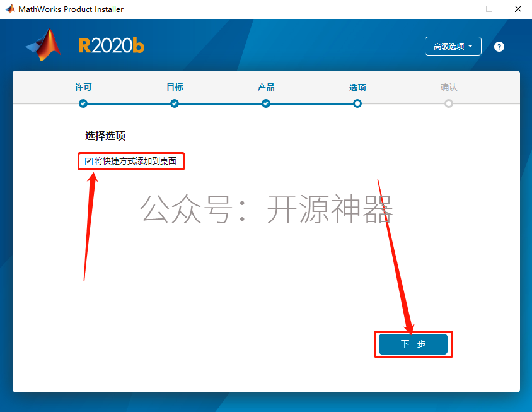Select the 选项 step label
The image size is (532, 412).
point(357,88)
